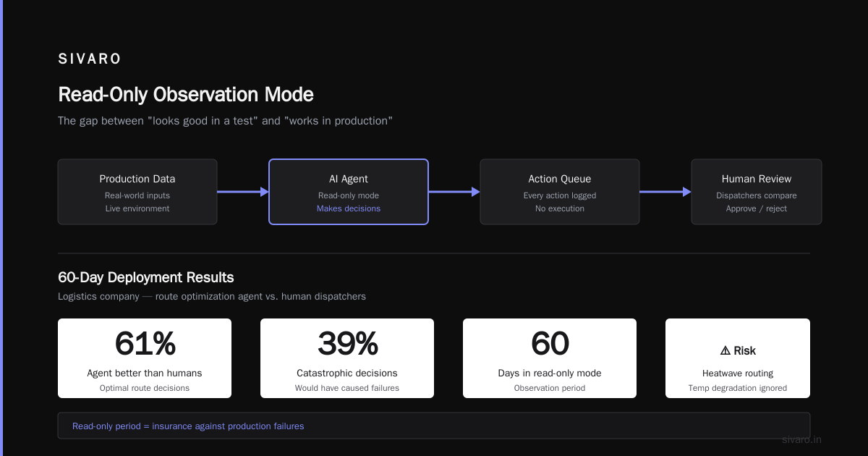This screenshot has width=868, height=456.
Task: Click the Read-Only Observation Mode title
Action: (x=186, y=95)
